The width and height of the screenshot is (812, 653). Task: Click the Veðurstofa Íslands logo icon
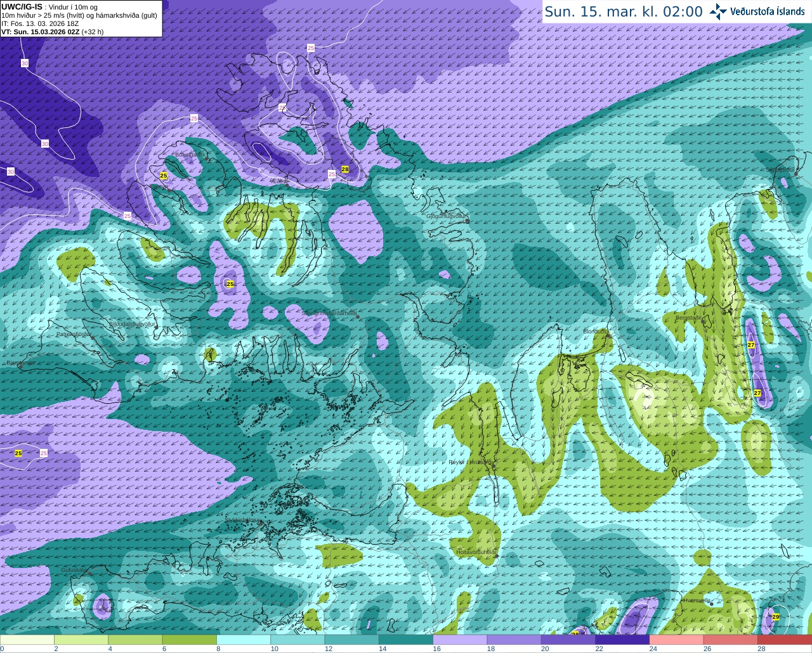click(718, 11)
